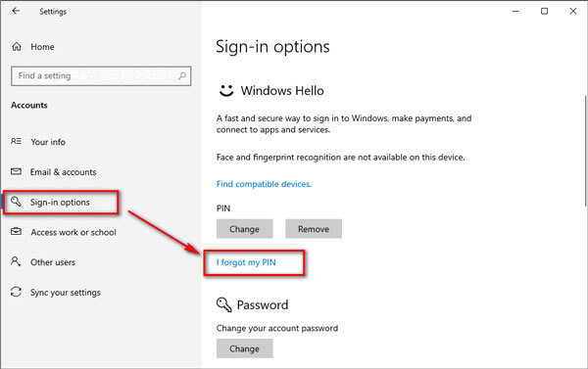Click the PIN label text
Screen dimensions: 588x369
223,208
